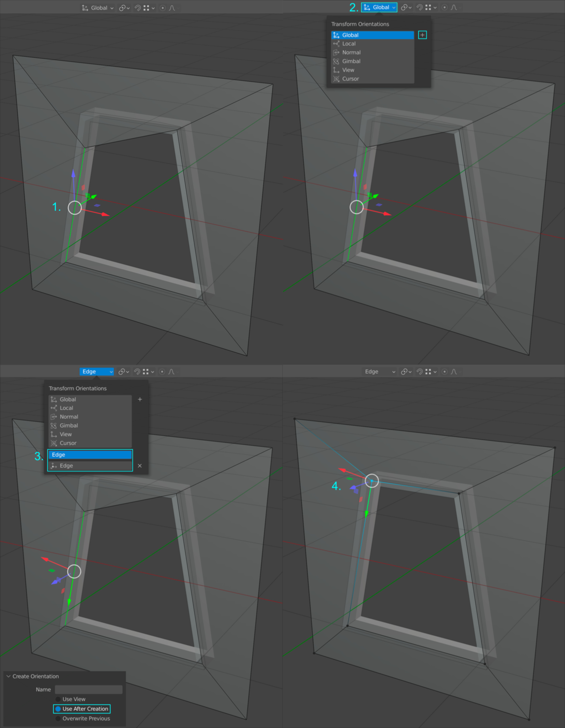Open snapping options dropdown in bottom-left viewport header
This screenshot has height=728, width=565.
[x=148, y=372]
